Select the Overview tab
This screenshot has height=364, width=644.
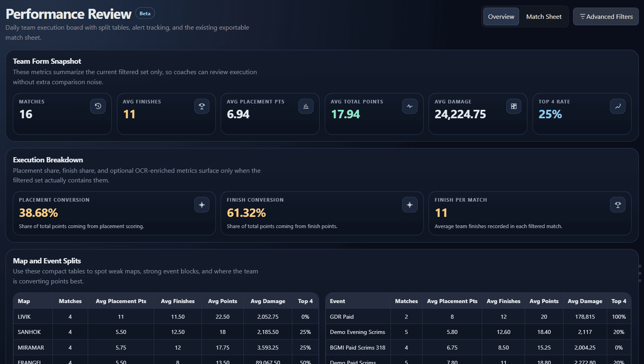click(x=501, y=16)
